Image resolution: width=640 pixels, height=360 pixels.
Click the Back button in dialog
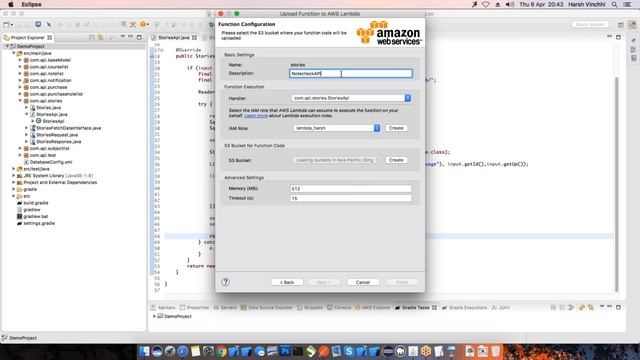coord(287,282)
